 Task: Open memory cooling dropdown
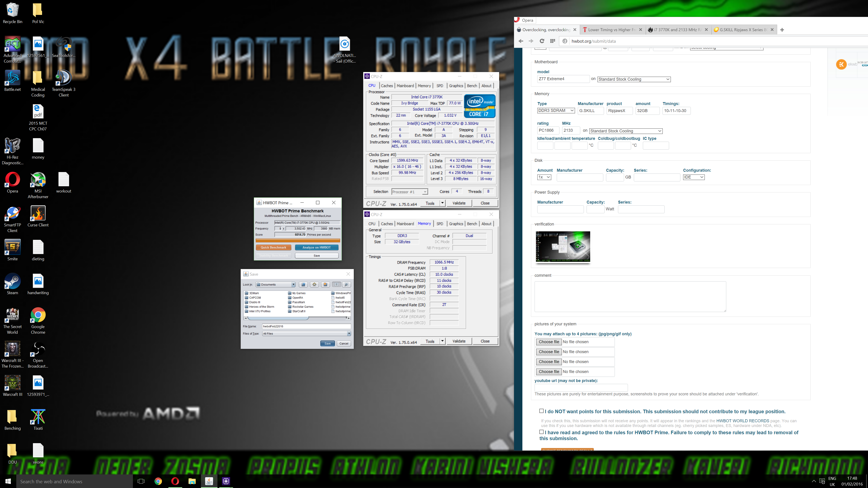(626, 131)
